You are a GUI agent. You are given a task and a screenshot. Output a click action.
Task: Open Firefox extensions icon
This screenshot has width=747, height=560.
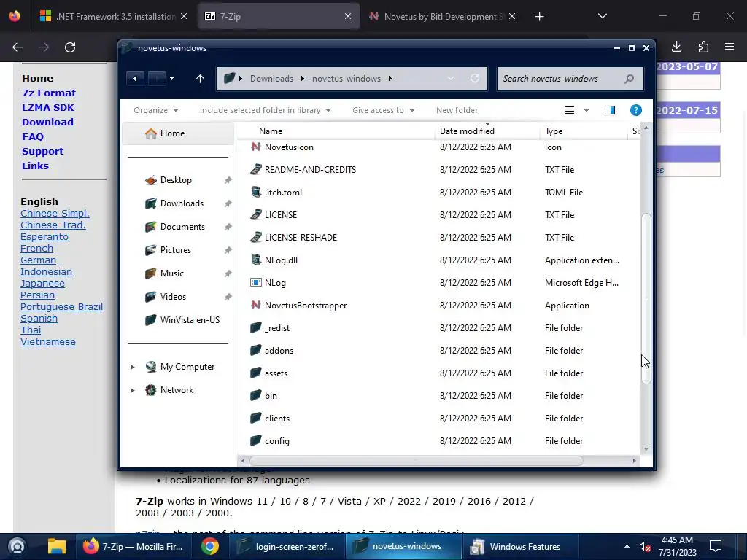(703, 47)
